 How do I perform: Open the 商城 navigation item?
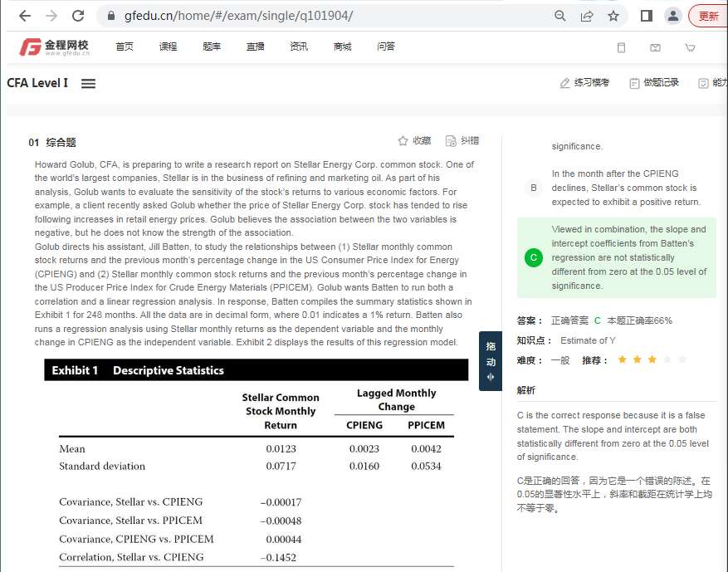coord(342,46)
